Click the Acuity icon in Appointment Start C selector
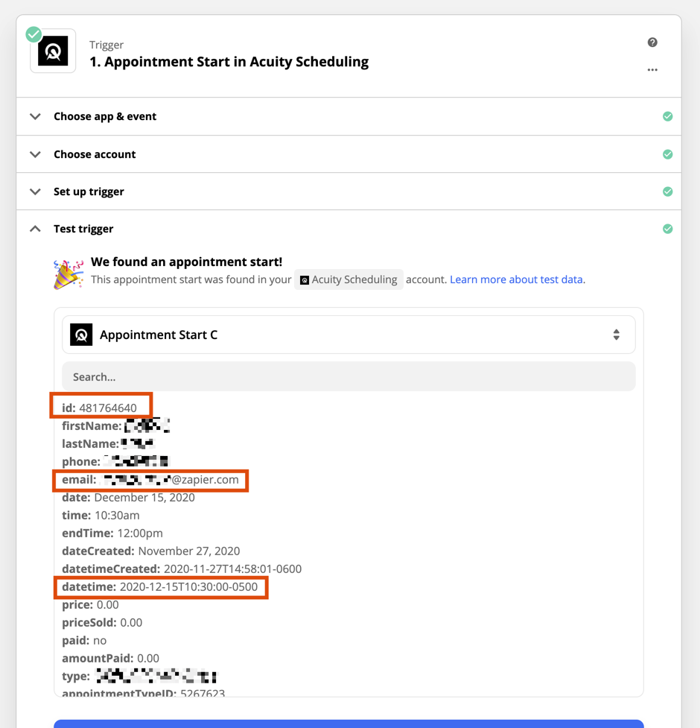The image size is (700, 728). point(81,335)
